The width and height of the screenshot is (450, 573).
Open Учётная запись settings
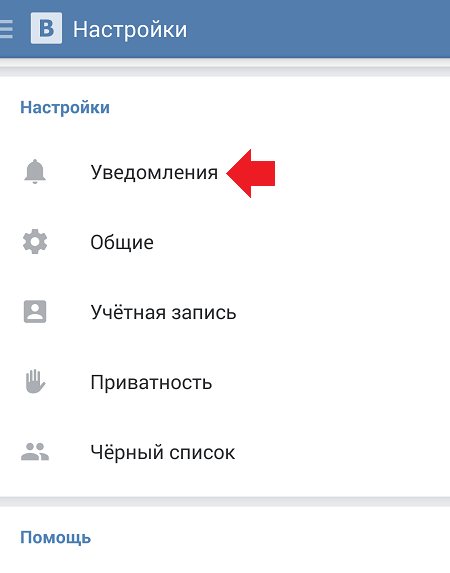pyautogui.click(x=225, y=312)
